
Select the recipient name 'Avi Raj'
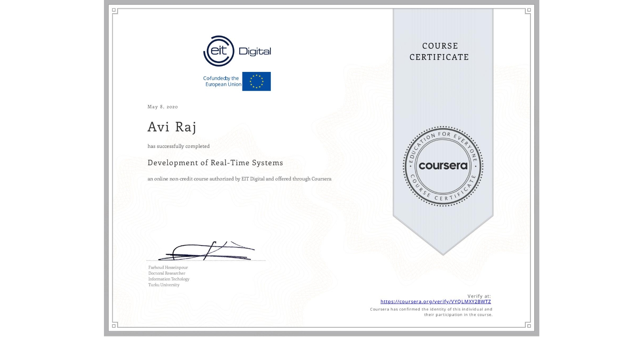172,127
